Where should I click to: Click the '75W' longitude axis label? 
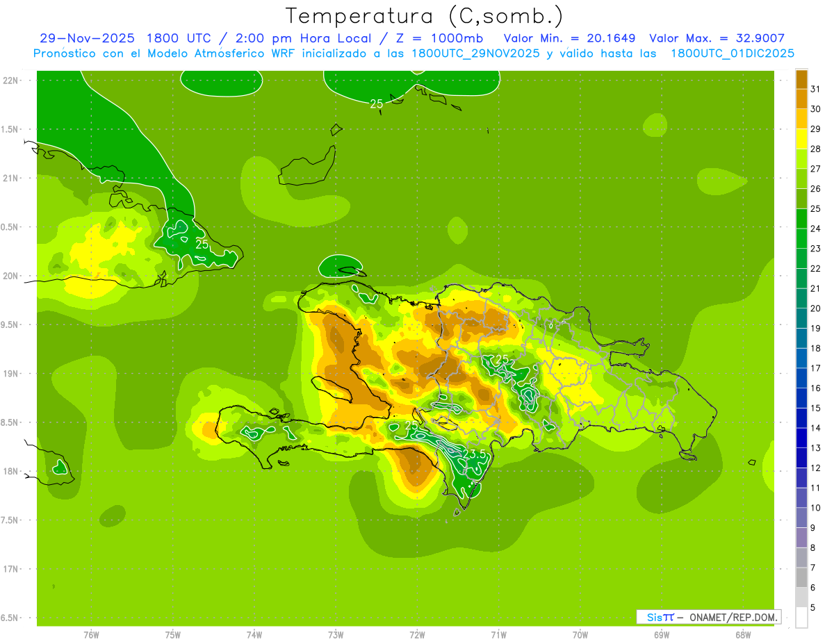(172, 634)
